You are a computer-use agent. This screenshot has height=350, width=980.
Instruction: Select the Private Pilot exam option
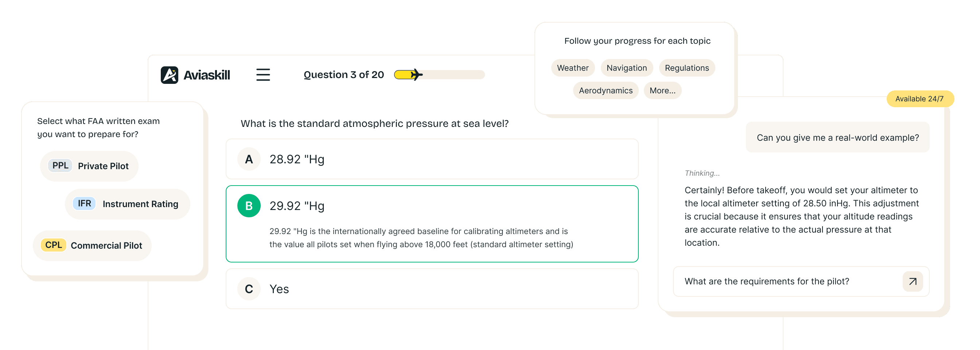(x=89, y=166)
